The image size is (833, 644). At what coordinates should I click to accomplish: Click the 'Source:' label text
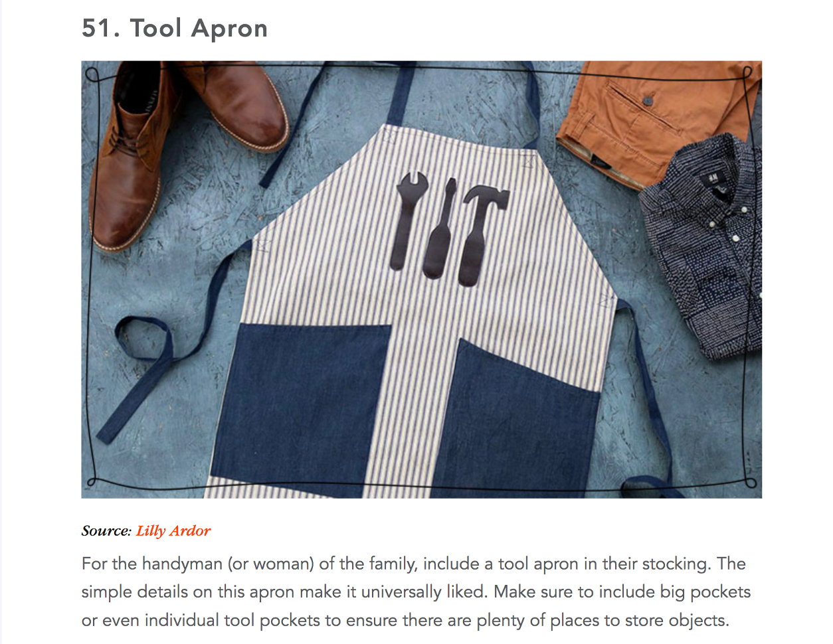click(x=106, y=531)
